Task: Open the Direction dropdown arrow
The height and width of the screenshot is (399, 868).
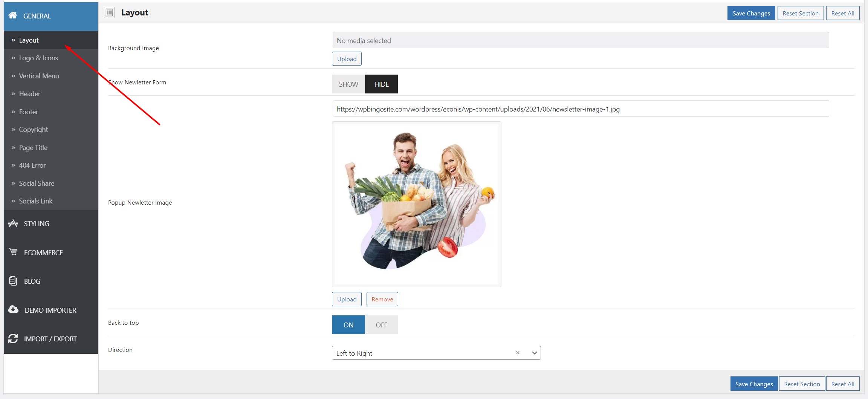Action: pyautogui.click(x=534, y=353)
